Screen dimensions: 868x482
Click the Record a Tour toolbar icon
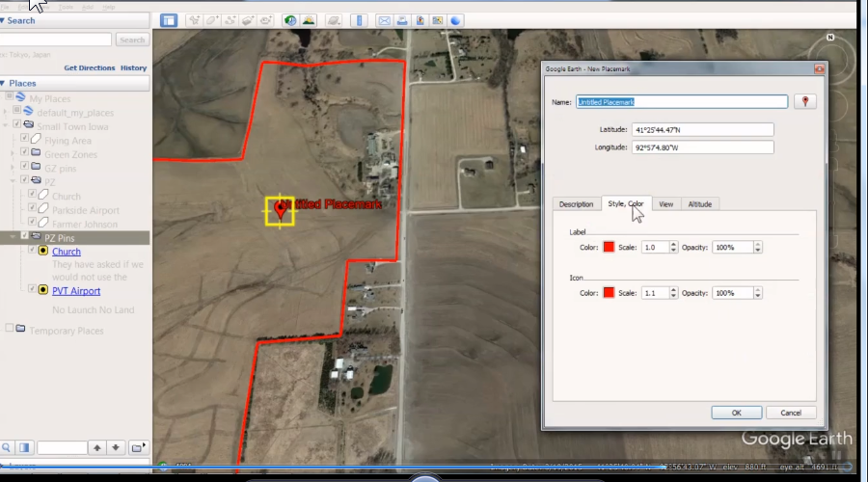pyautogui.click(x=266, y=20)
